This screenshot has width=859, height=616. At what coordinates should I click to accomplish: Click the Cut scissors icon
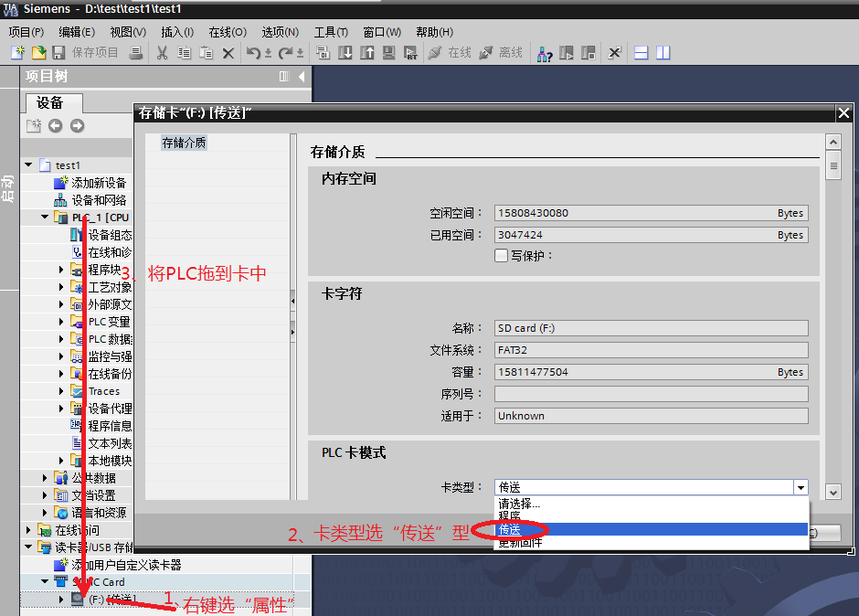click(162, 53)
